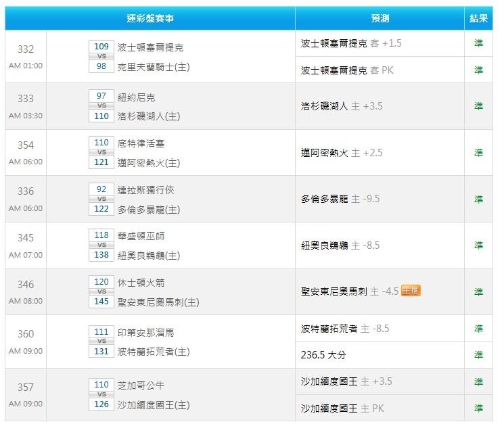Click score 97 for 紐約尼克
Screen dimensions: 504x424
click(101, 96)
